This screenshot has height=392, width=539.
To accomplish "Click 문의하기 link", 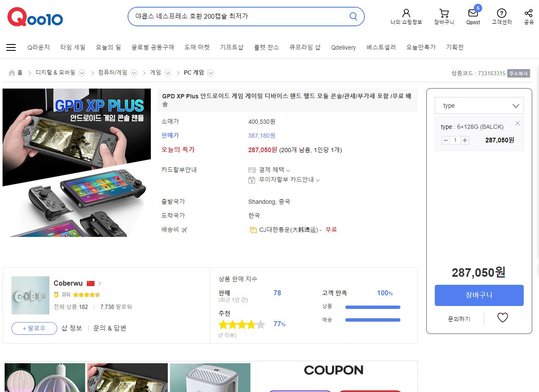I will [x=459, y=319].
